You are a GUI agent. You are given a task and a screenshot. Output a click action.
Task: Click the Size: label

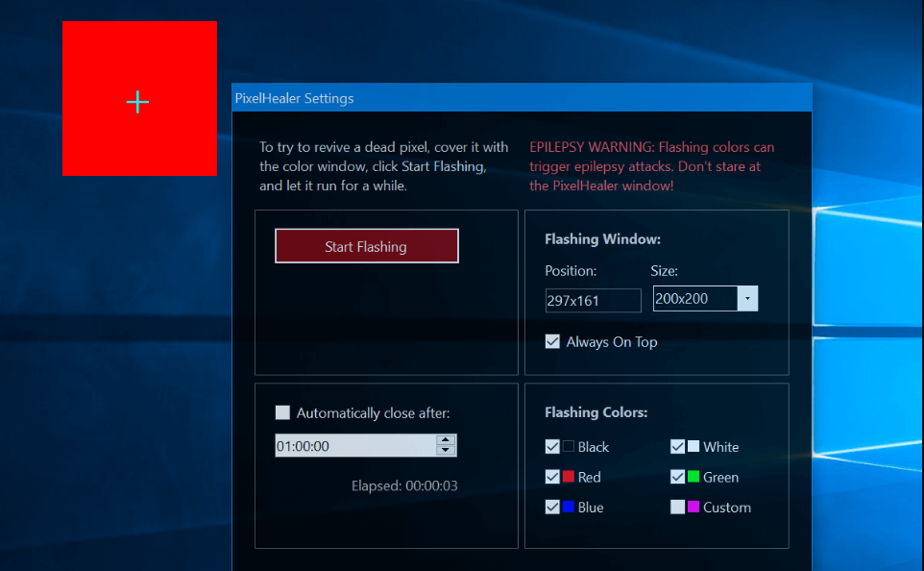click(664, 271)
